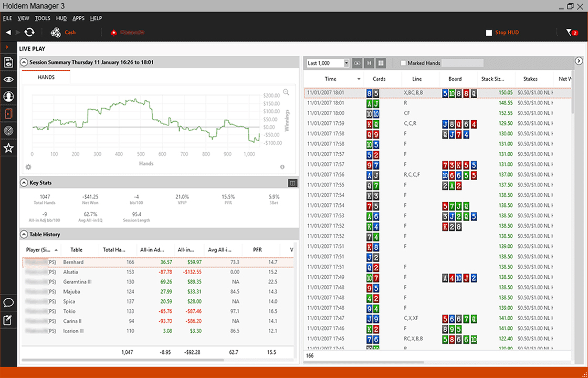This screenshot has width=588, height=378.
Task: Select the hand with line RC,X,B,B
Action: coord(437,339)
